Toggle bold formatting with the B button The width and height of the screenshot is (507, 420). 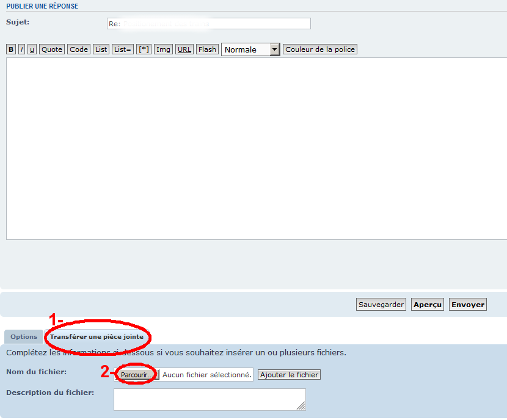tap(11, 49)
